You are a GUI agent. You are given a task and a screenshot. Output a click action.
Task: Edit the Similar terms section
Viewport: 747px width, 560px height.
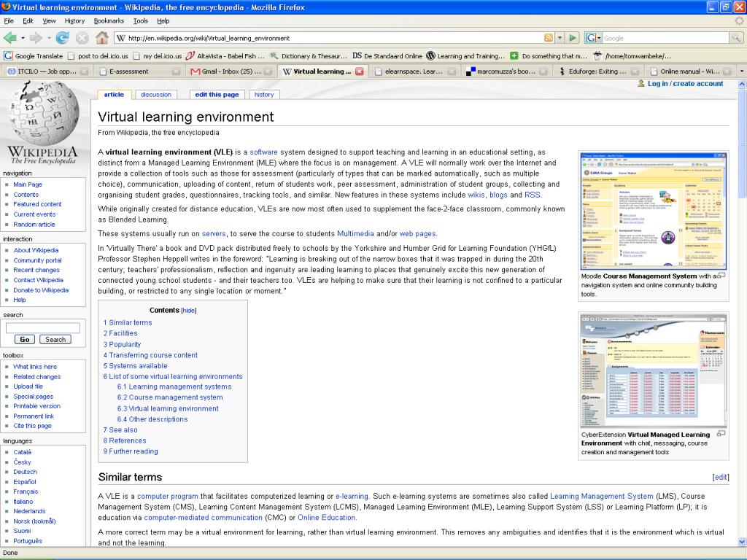(720, 477)
